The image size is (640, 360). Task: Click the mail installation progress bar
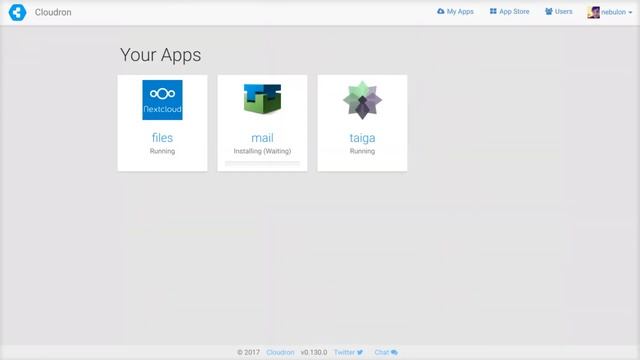point(262,163)
